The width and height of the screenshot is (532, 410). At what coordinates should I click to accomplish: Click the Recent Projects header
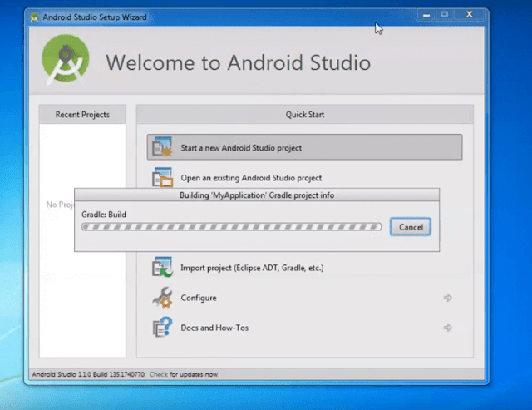82,115
